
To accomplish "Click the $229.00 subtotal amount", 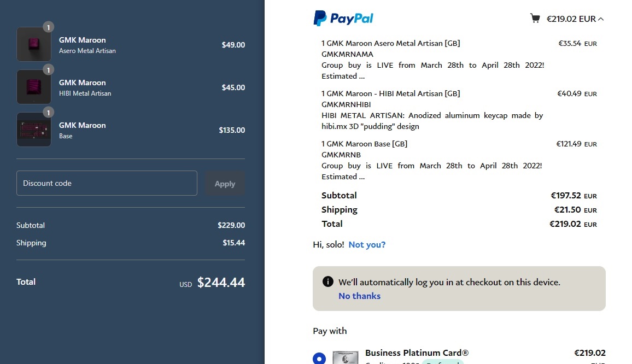I will click(x=231, y=225).
